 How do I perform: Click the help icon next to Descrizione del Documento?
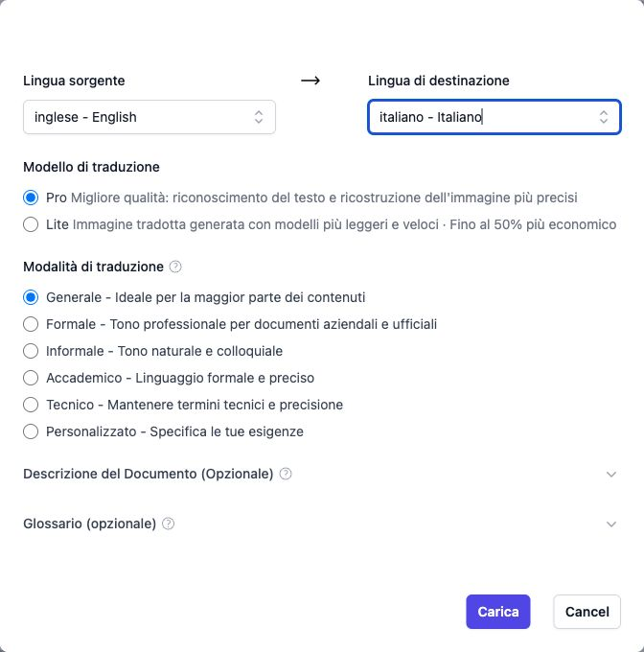286,474
